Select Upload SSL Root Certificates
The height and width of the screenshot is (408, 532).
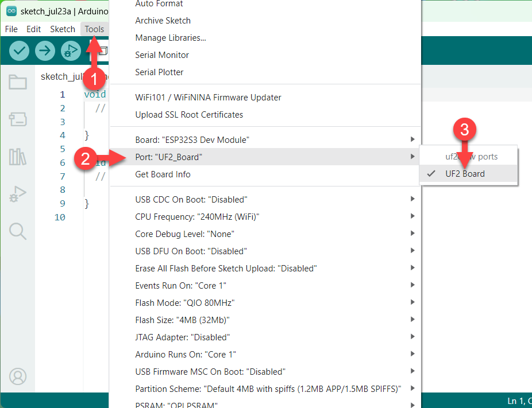point(265,115)
